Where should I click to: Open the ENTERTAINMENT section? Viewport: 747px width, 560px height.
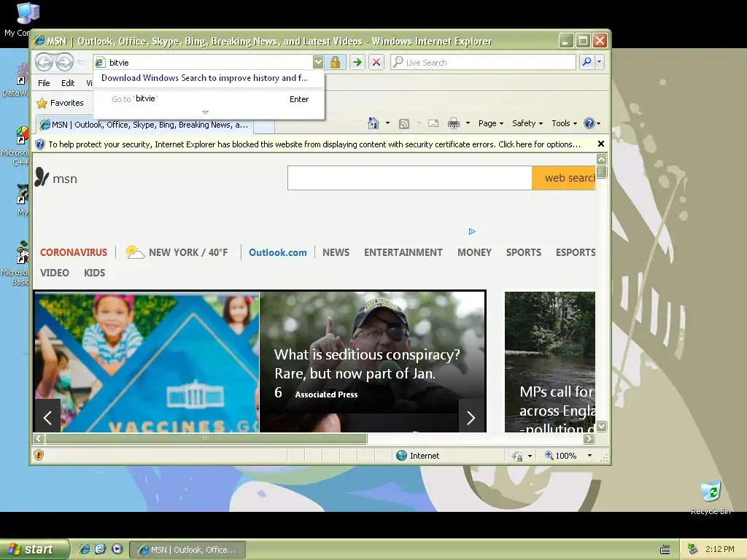(x=403, y=252)
